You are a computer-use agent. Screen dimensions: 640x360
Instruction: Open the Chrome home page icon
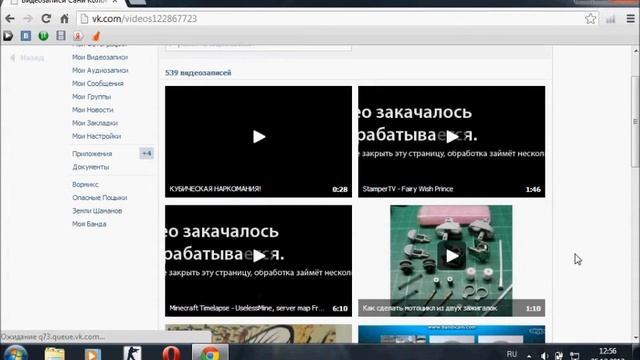point(64,19)
